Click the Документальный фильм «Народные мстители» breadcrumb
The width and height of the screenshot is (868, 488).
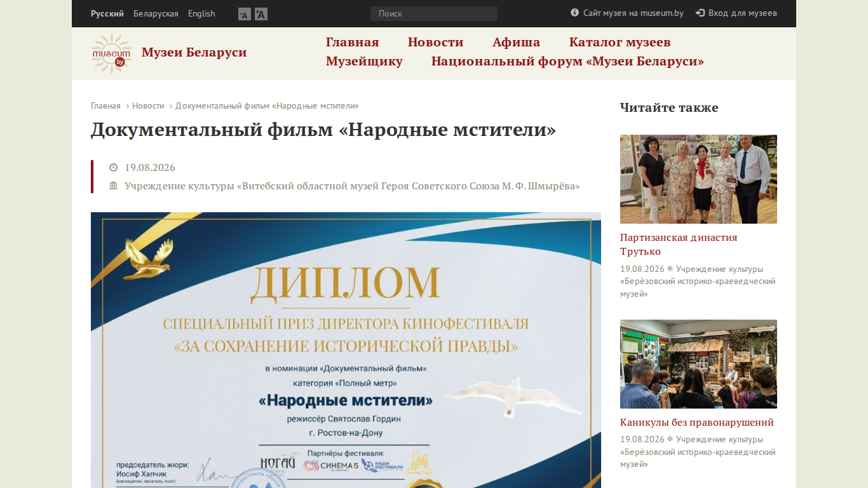[267, 105]
